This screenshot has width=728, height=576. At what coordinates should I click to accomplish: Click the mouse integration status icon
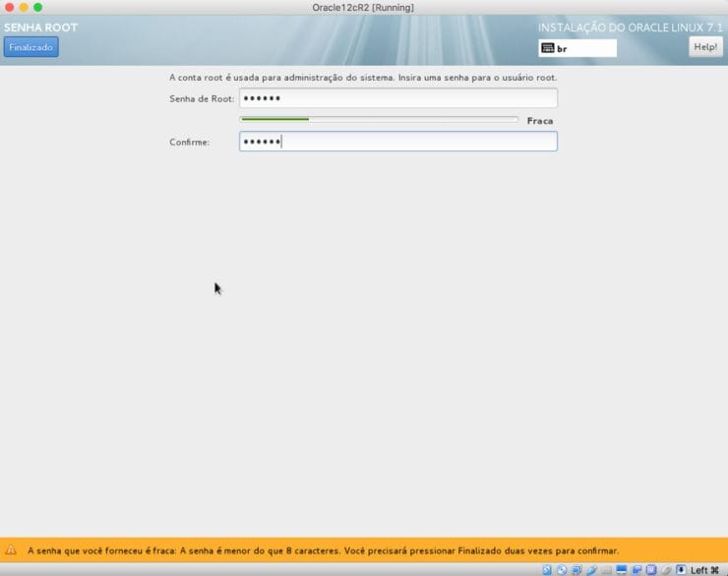(x=666, y=570)
